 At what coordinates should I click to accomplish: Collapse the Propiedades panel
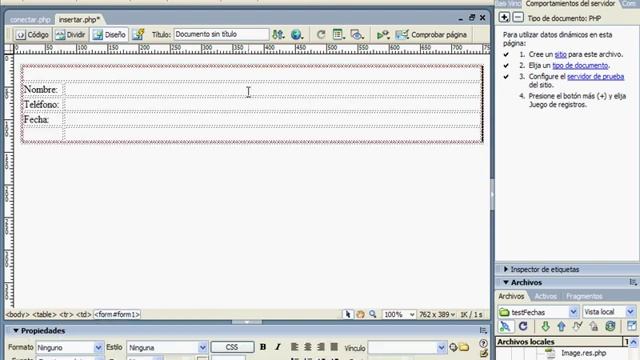point(16,331)
